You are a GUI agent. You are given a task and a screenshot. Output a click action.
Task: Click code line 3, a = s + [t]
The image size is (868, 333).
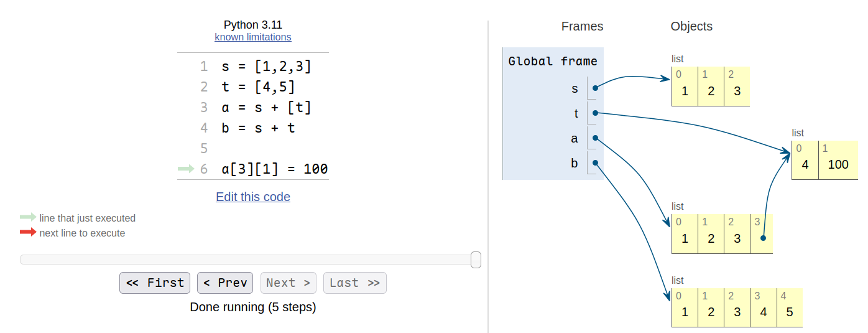[x=266, y=108]
